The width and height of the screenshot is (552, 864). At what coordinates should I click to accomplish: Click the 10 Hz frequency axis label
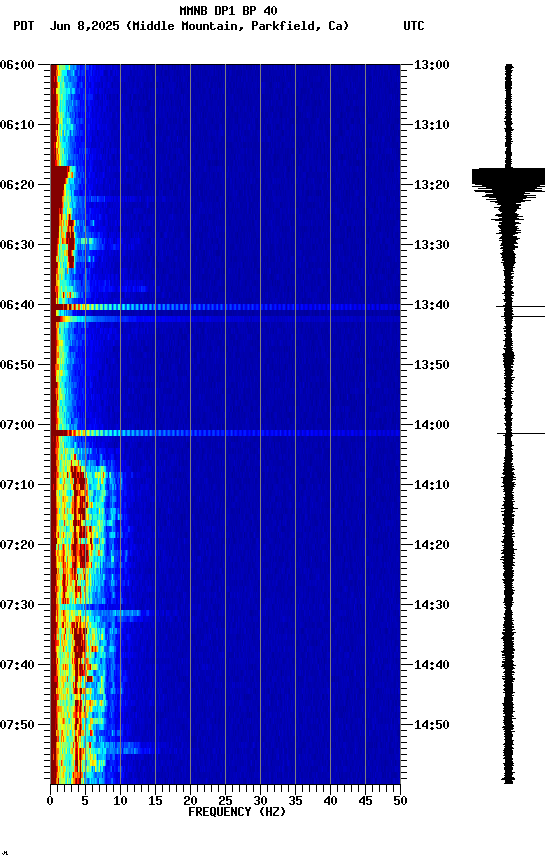121,801
